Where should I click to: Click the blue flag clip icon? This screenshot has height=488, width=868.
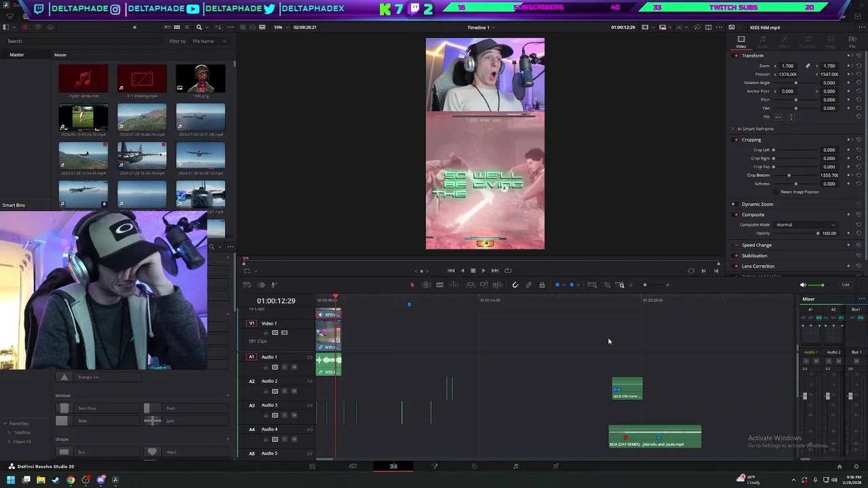click(x=557, y=285)
